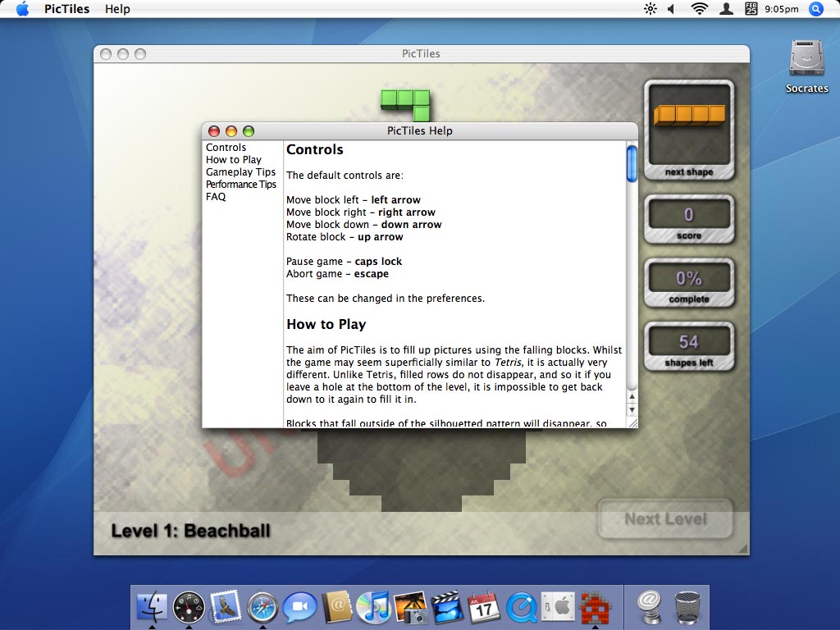This screenshot has width=840, height=630.
Task: Open the Wi-Fi status menu
Action: (699, 9)
